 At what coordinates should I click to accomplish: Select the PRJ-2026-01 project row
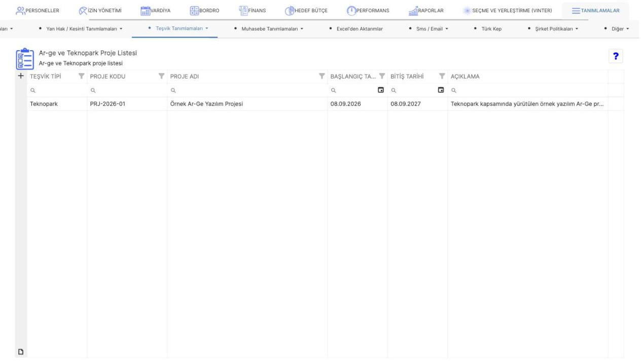(x=317, y=104)
